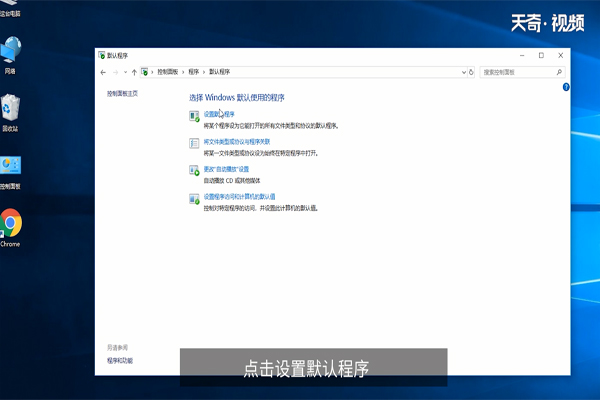Click the 默认程序 window title icon
The height and width of the screenshot is (400, 600).
click(x=102, y=56)
